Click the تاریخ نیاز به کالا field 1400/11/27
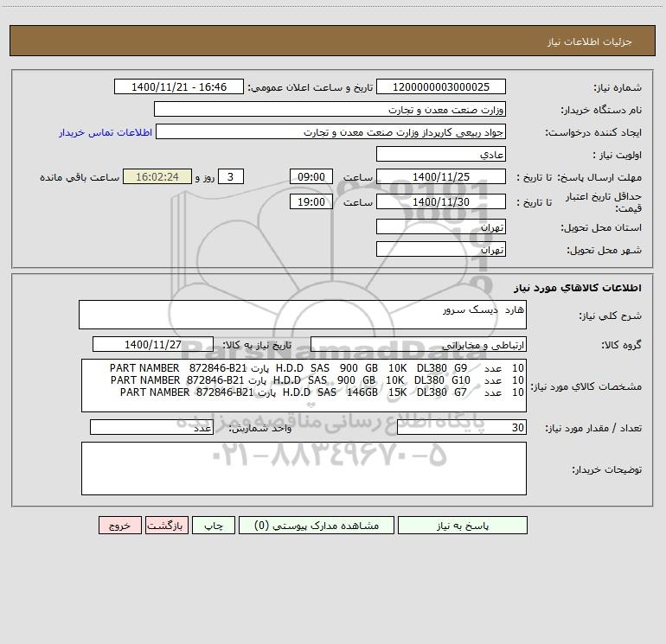The height and width of the screenshot is (644, 666). pyautogui.click(x=153, y=344)
